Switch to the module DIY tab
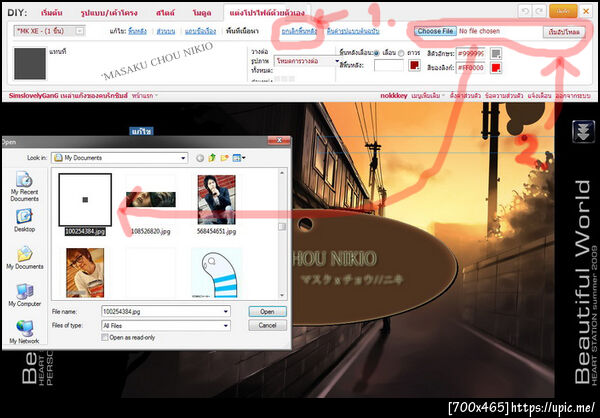The height and width of the screenshot is (418, 600). 202,13
